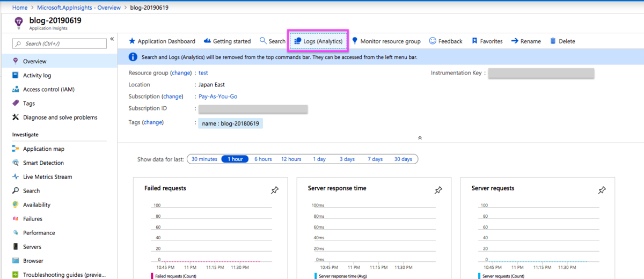Select the 6 hours time range
Image resolution: width=644 pixels, height=279 pixels.
click(263, 159)
